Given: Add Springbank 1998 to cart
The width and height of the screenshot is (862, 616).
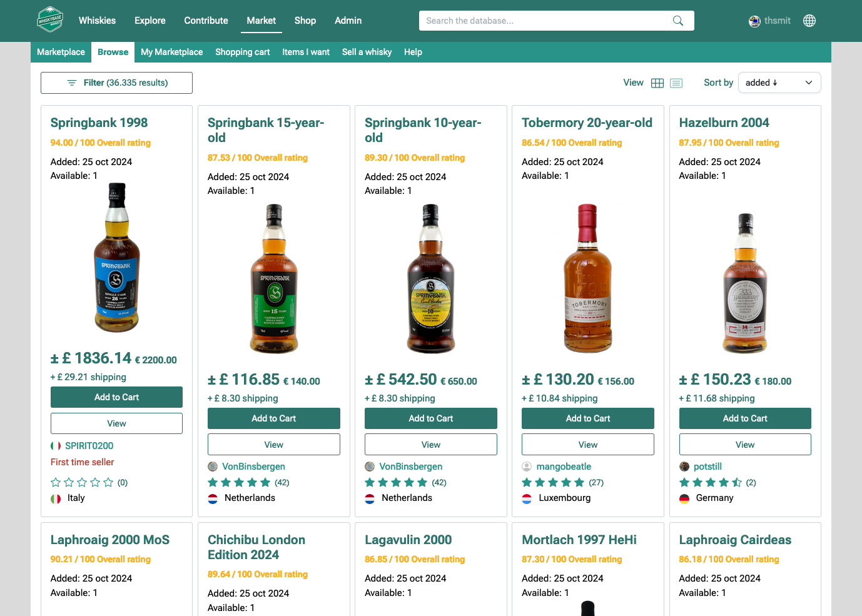Looking at the screenshot, I should click(116, 397).
